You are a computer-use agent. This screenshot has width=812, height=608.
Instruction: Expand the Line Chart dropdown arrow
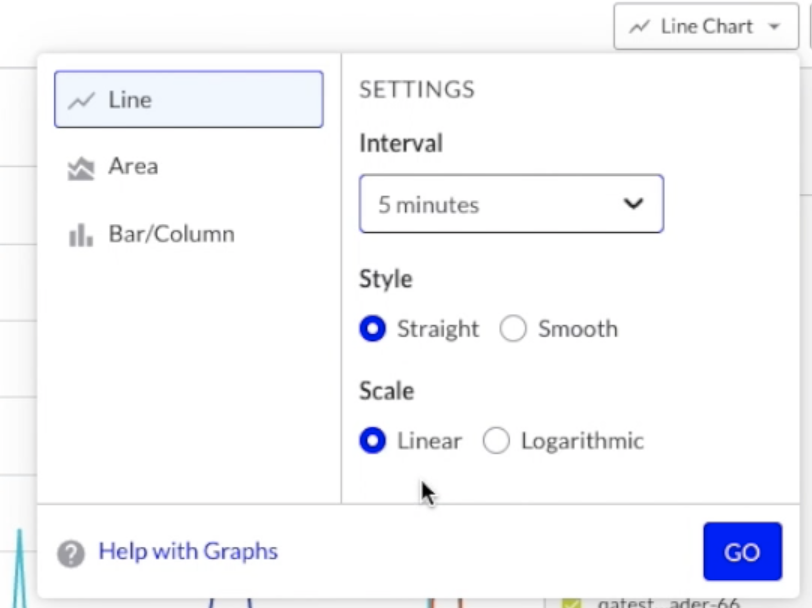775,27
